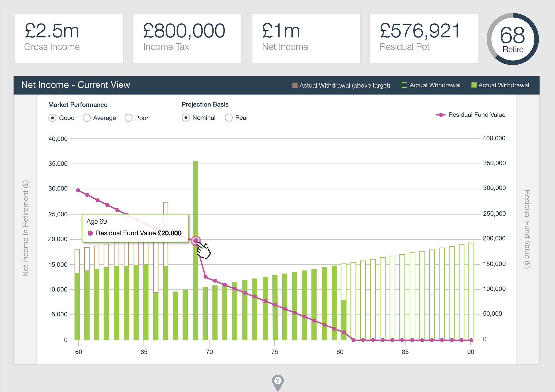Click the help question-mark pin icon

278,381
